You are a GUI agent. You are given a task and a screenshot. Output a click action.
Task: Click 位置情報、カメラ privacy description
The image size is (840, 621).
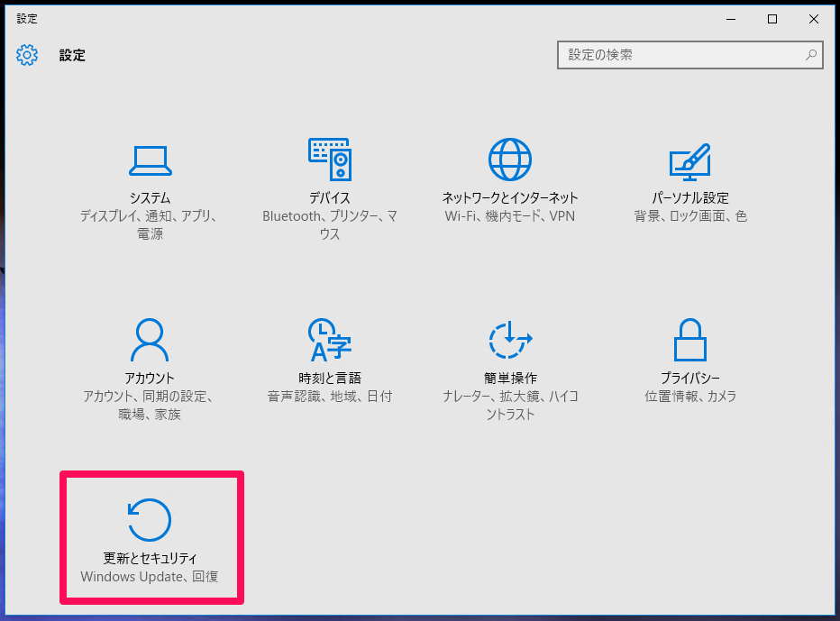pyautogui.click(x=690, y=397)
